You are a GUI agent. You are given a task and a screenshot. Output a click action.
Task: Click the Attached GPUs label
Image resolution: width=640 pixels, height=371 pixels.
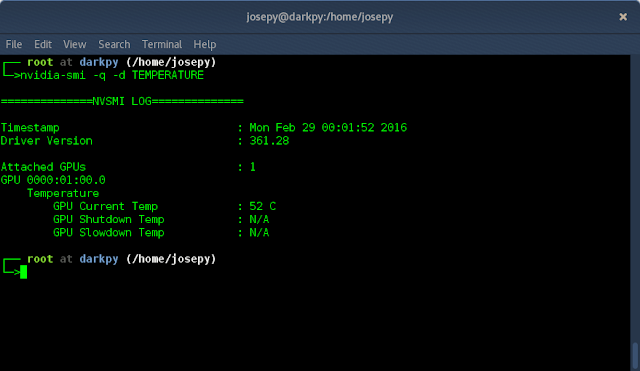tap(43, 167)
